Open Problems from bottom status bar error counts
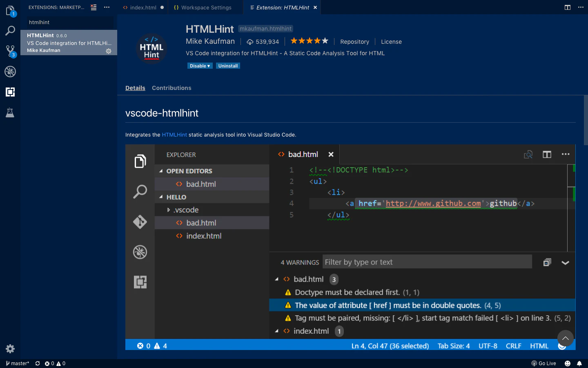This screenshot has width=588, height=368. (x=55, y=364)
